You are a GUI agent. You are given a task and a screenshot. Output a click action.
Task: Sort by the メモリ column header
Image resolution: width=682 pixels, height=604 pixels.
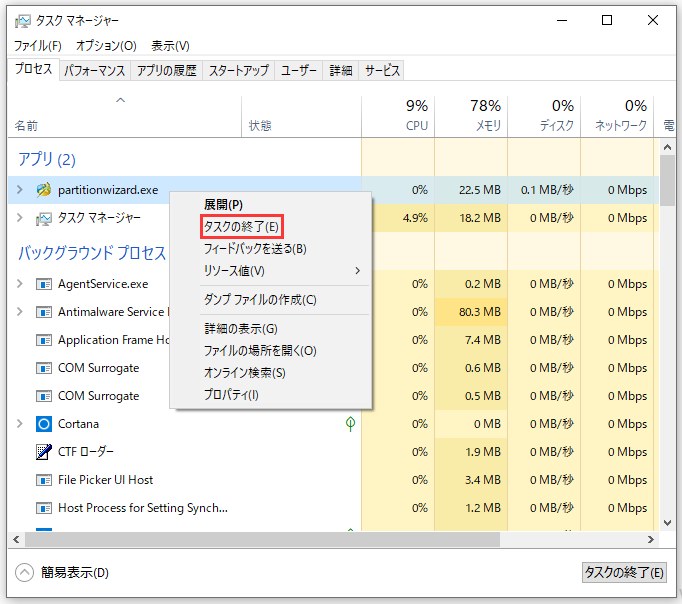point(471,115)
